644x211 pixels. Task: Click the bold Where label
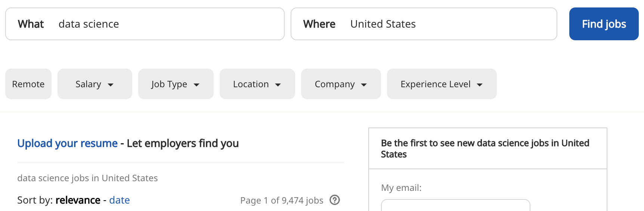click(319, 24)
